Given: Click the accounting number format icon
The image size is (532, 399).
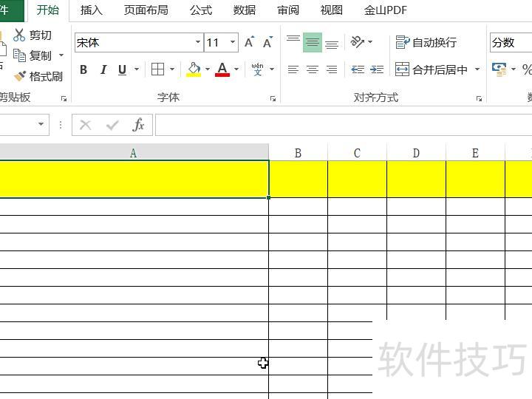Looking at the screenshot, I should tap(499, 69).
